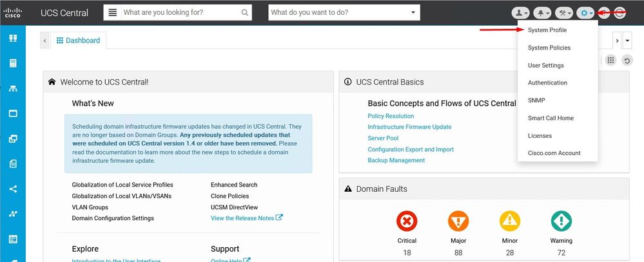Image resolution: width=644 pixels, height=262 pixels.
Task: Click 'VLAN Groups' text
Action: pyautogui.click(x=90, y=207)
